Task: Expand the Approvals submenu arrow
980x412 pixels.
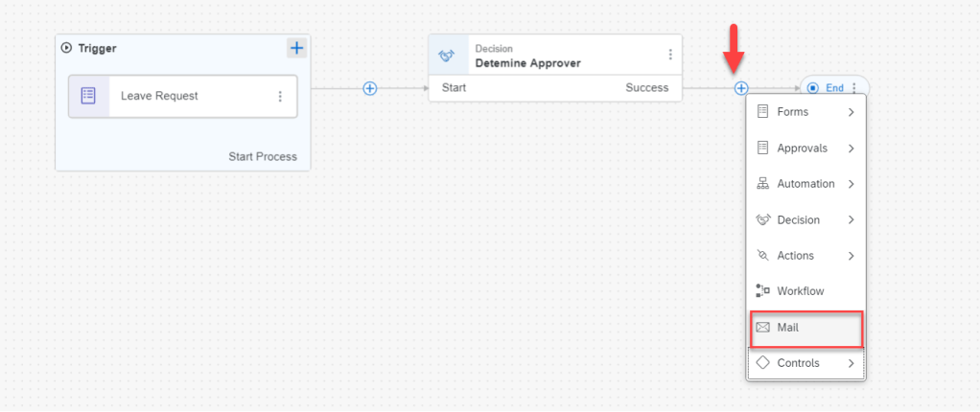Action: 851,149
